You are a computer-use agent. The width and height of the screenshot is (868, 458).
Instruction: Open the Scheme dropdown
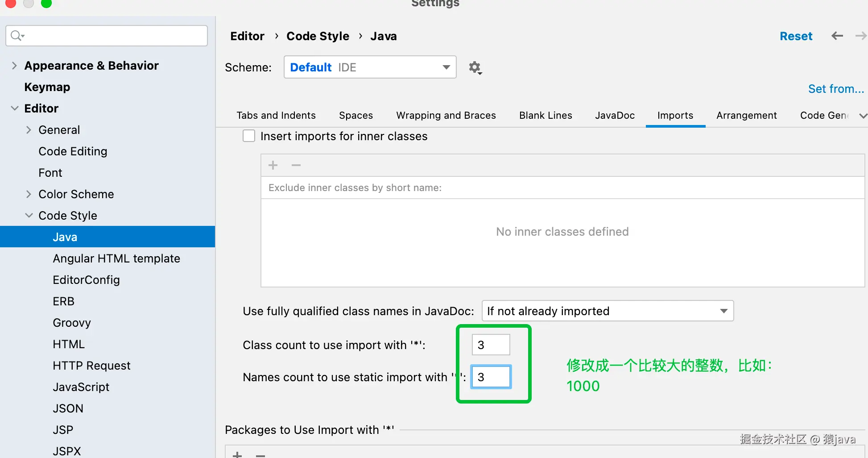tap(370, 67)
